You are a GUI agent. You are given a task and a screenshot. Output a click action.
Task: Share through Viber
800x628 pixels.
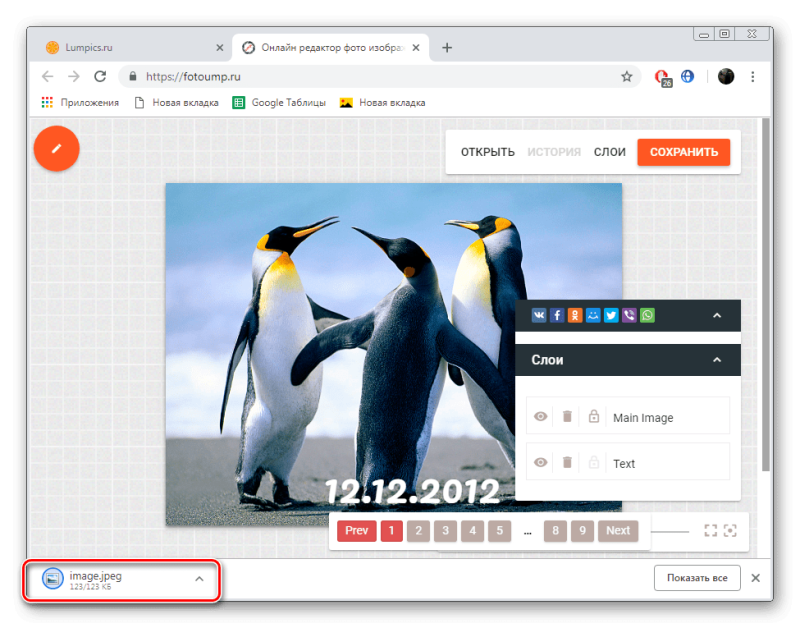[629, 315]
